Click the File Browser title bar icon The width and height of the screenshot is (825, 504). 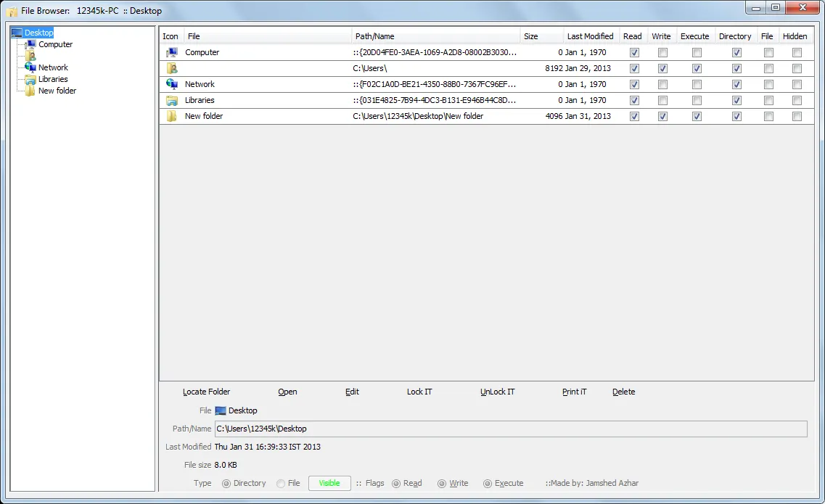tap(12, 11)
